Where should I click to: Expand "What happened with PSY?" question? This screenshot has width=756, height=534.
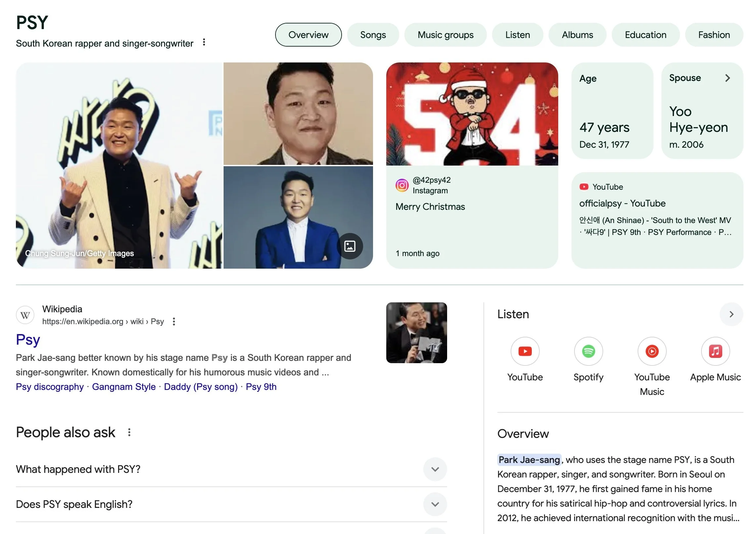click(435, 469)
